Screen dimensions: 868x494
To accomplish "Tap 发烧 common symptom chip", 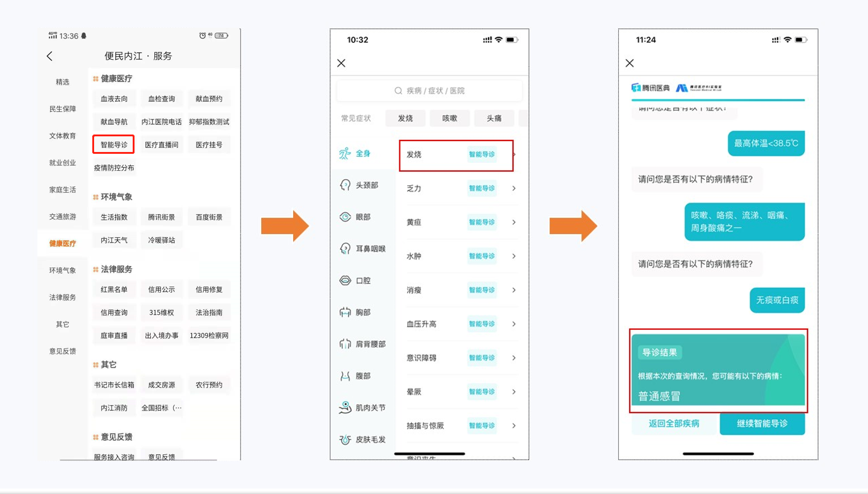I will (405, 118).
